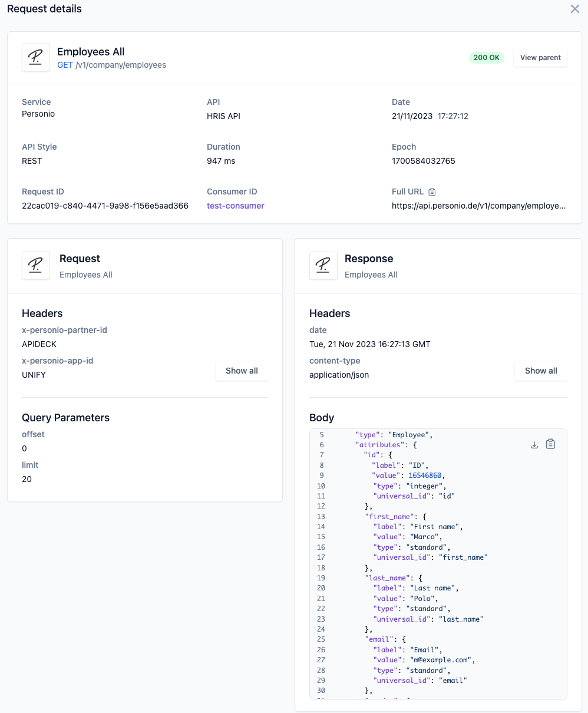Copy the Full URL with the clipboard icon
This screenshot has height=713, width=588.
point(432,192)
